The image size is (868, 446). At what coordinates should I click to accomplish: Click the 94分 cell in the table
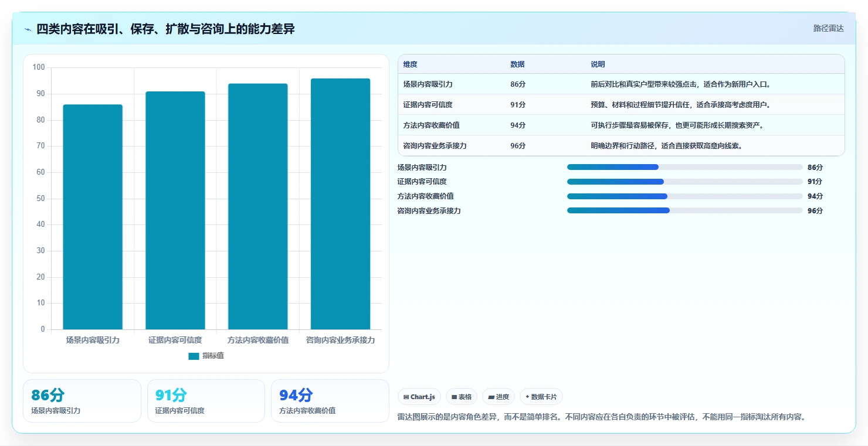[518, 125]
